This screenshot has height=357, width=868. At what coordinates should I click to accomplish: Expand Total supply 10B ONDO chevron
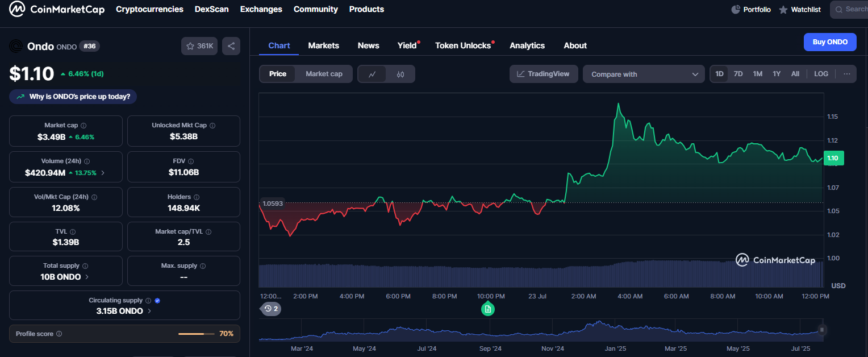pyautogui.click(x=87, y=277)
